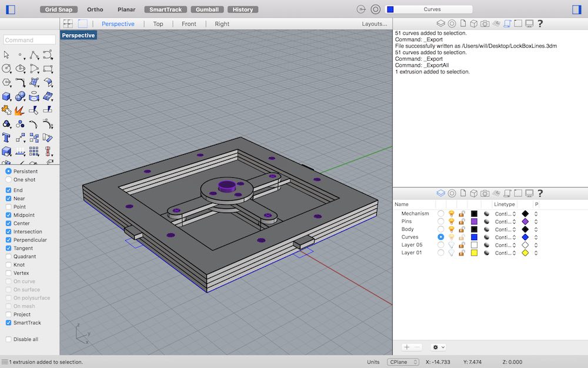Viewport: 588px width, 368px height.
Task: Open Layer 01 linetype dropdown
Action: click(505, 253)
